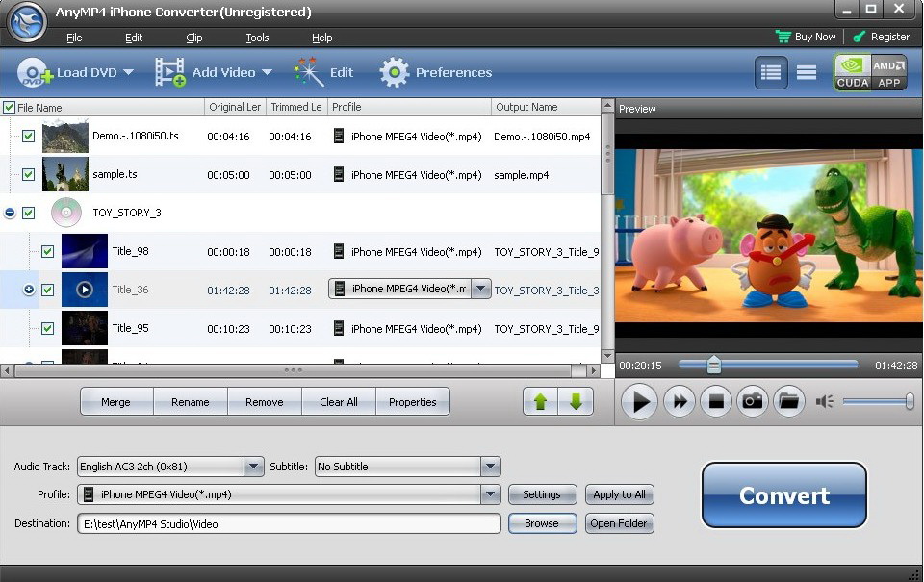The height and width of the screenshot is (582, 924).
Task: Uncheck the Demo.-.1080i50.ts checkbox
Action: [28, 136]
